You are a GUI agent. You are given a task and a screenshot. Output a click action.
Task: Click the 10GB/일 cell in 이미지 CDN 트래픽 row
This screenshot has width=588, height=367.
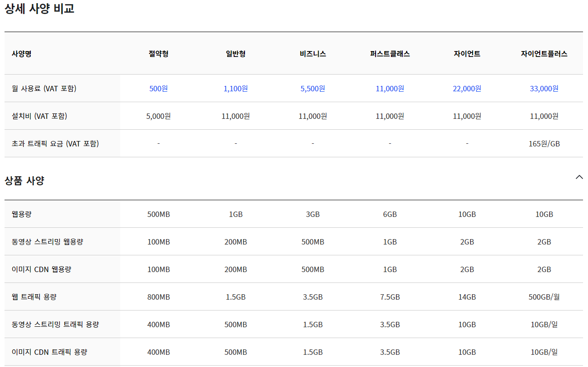point(544,352)
